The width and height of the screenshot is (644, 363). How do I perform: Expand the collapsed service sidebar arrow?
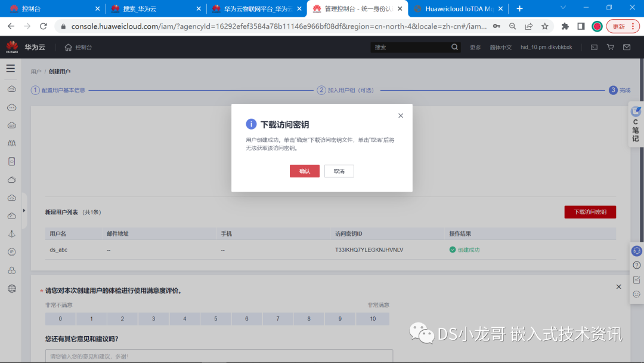(24, 210)
